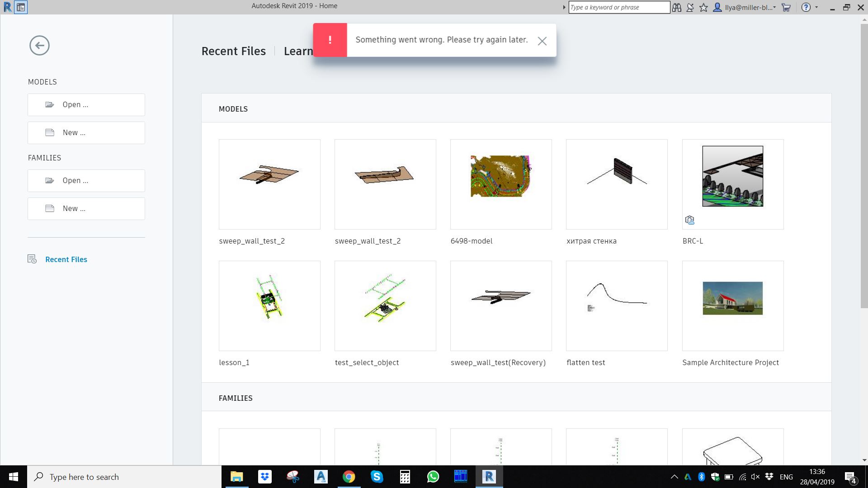Open the BRC-L model thumbnail
Viewport: 868px width, 488px height.
[733, 184]
